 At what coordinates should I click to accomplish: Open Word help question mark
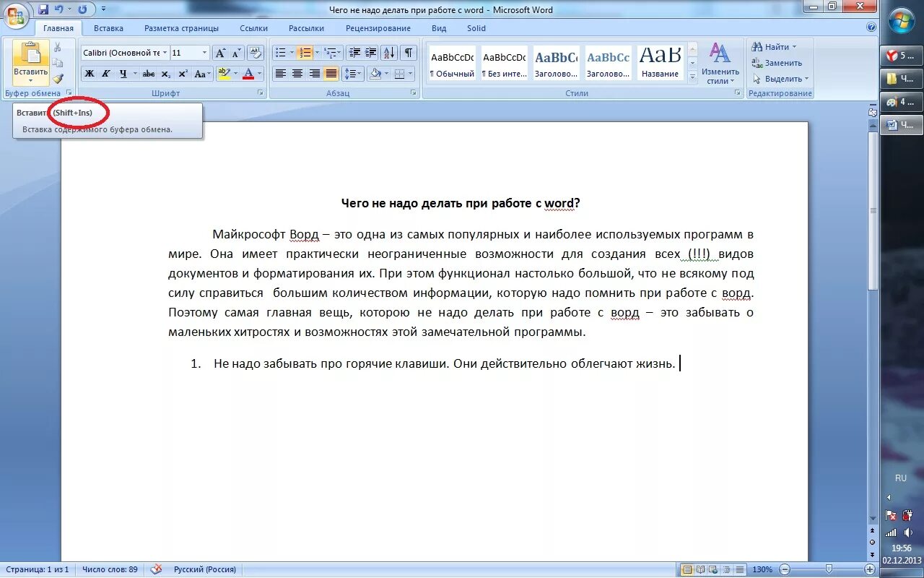click(871, 27)
